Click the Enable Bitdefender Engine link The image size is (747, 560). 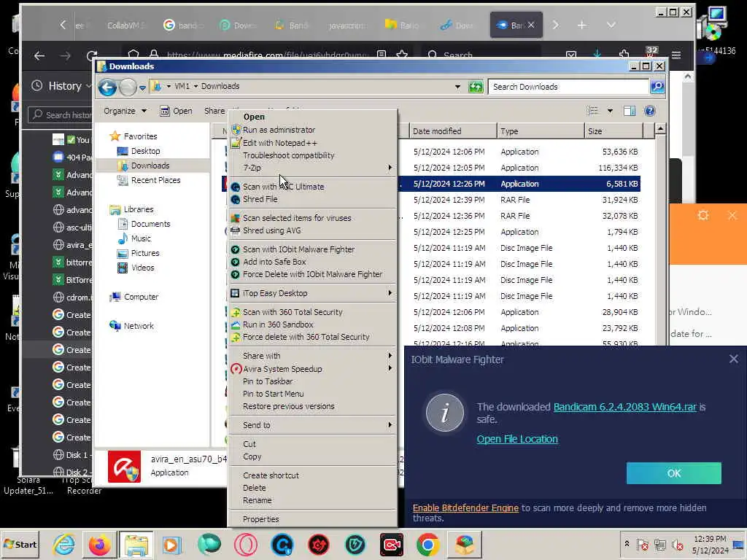(465, 507)
